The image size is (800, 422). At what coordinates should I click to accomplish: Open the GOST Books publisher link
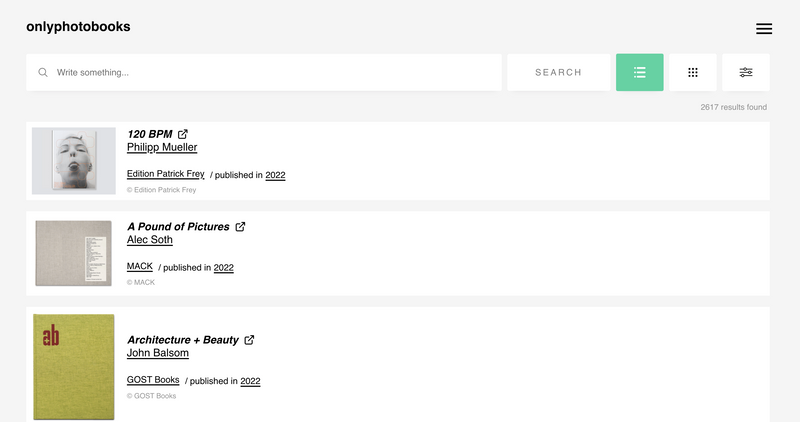tap(153, 380)
